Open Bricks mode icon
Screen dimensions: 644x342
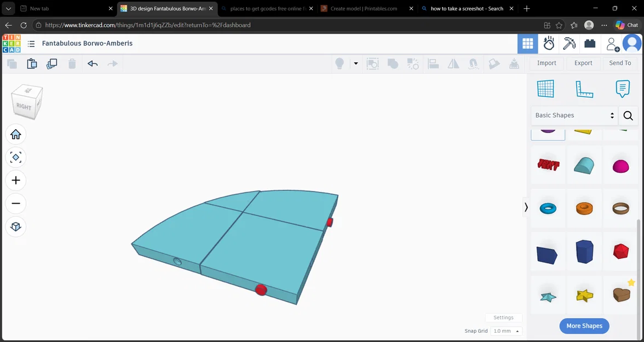(x=590, y=44)
